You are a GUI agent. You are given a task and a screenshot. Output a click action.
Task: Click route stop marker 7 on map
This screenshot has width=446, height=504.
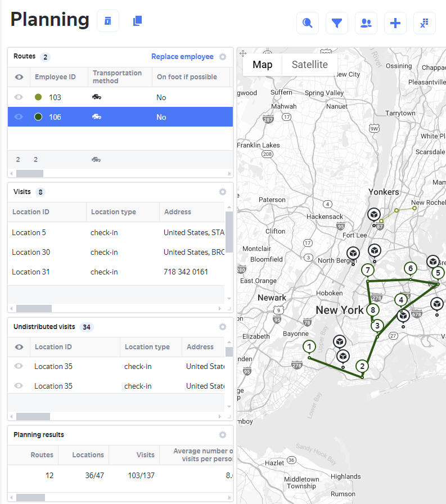[x=368, y=270]
